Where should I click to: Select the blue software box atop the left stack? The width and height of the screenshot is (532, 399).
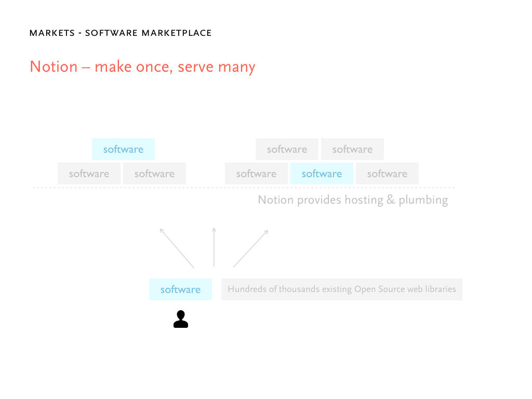click(x=123, y=149)
